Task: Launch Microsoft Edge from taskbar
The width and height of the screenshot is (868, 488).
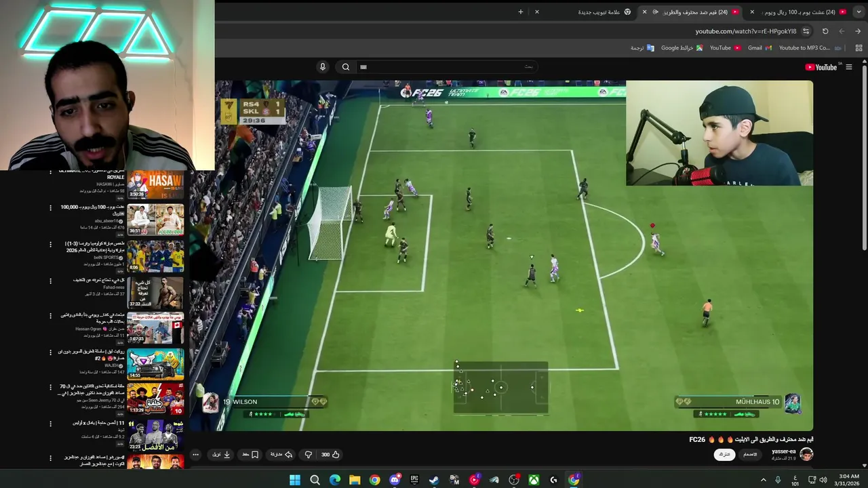Action: [x=335, y=480]
